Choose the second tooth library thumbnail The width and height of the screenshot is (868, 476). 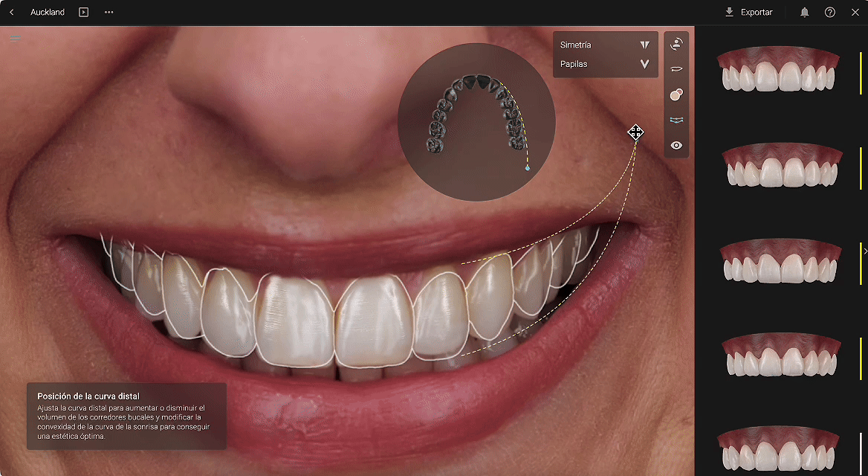[782, 166]
